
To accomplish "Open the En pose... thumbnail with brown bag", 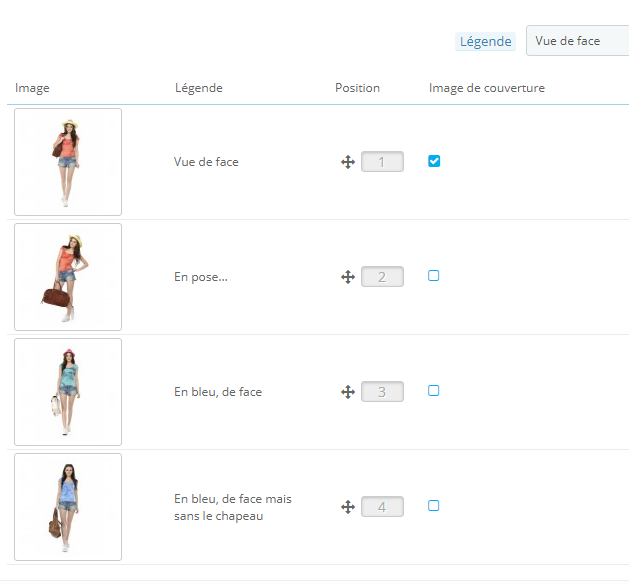I will 68,277.
